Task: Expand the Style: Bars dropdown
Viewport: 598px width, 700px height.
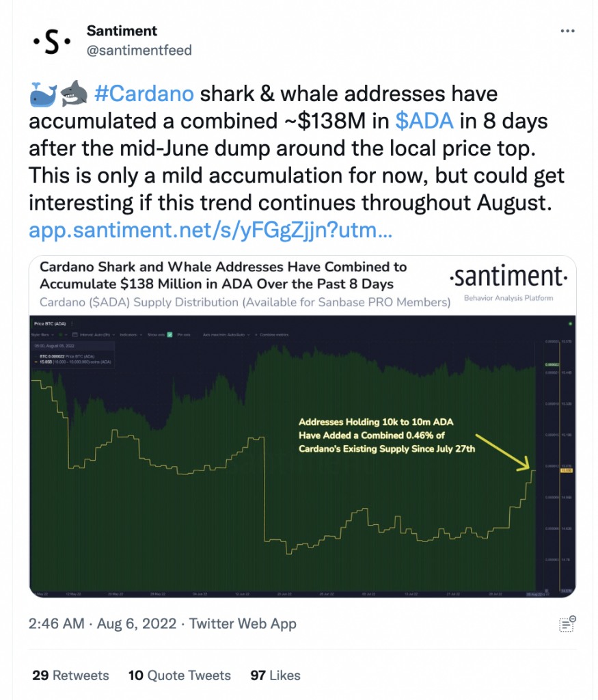Action: (x=42, y=335)
